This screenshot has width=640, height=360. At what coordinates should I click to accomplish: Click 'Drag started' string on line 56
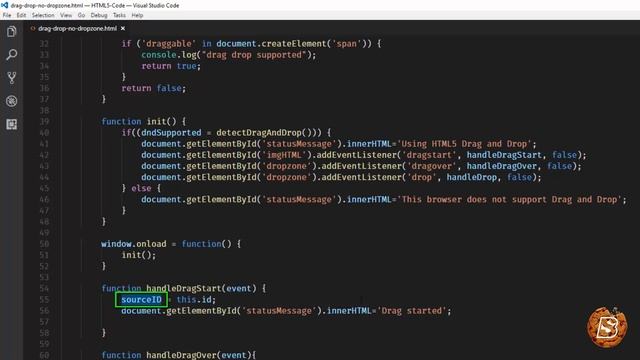[412, 311]
